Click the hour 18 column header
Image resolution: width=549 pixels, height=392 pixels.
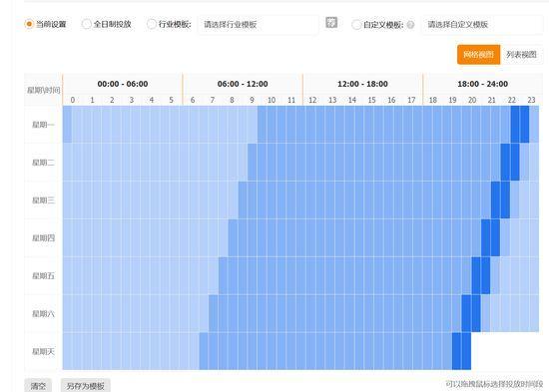point(433,100)
